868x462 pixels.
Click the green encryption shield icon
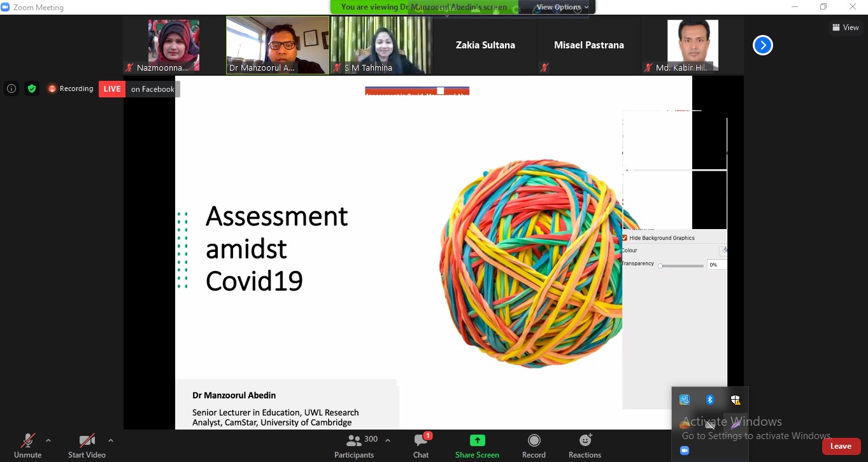pyautogui.click(x=32, y=89)
